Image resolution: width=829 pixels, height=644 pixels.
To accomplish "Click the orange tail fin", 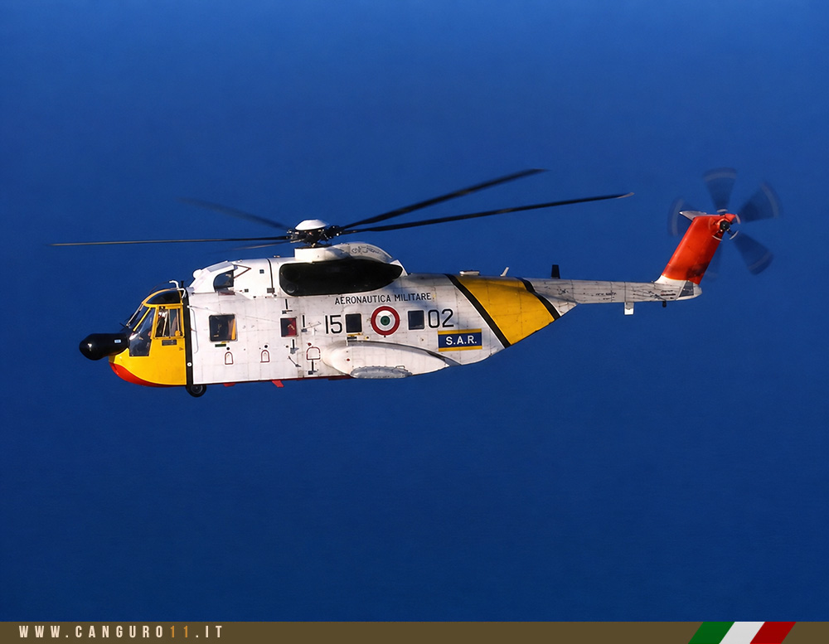I will click(x=696, y=248).
